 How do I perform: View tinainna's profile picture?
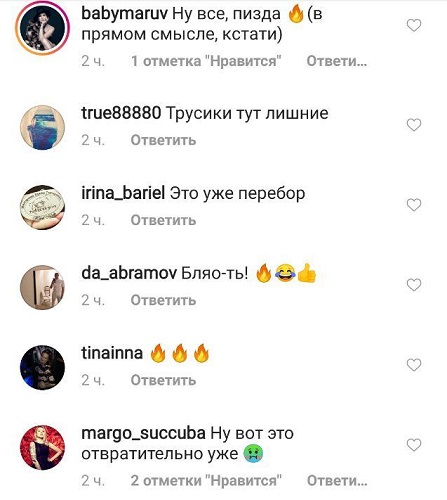pos(42,367)
